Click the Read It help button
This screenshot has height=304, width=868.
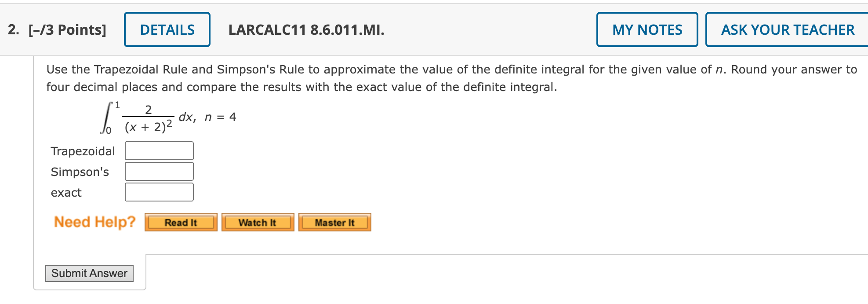pos(181,223)
